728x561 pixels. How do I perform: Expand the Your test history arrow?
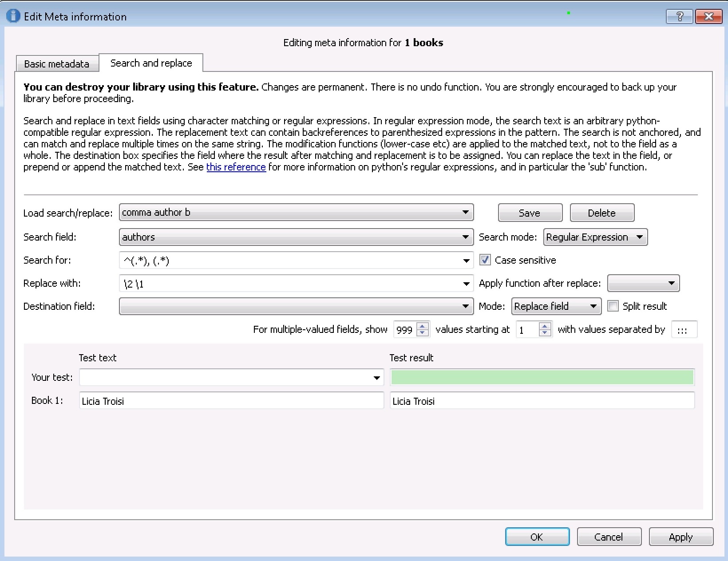tap(377, 378)
